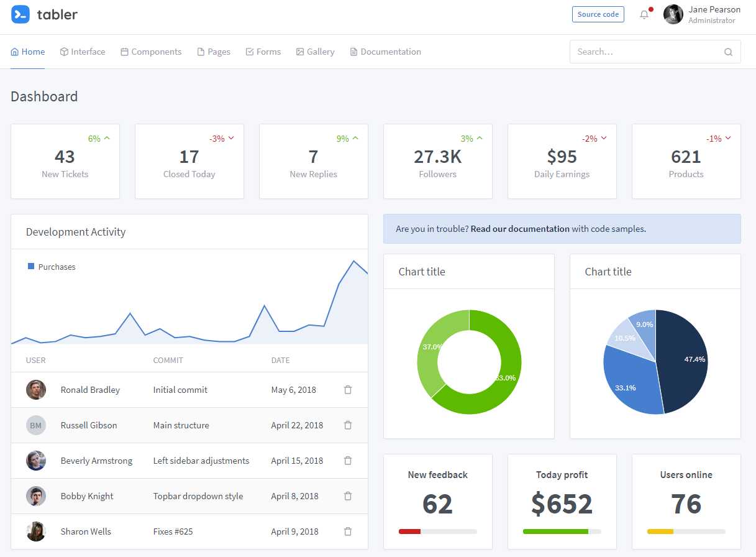Image resolution: width=756 pixels, height=557 pixels.
Task: Click the May 6, 2018 date
Action: (294, 390)
